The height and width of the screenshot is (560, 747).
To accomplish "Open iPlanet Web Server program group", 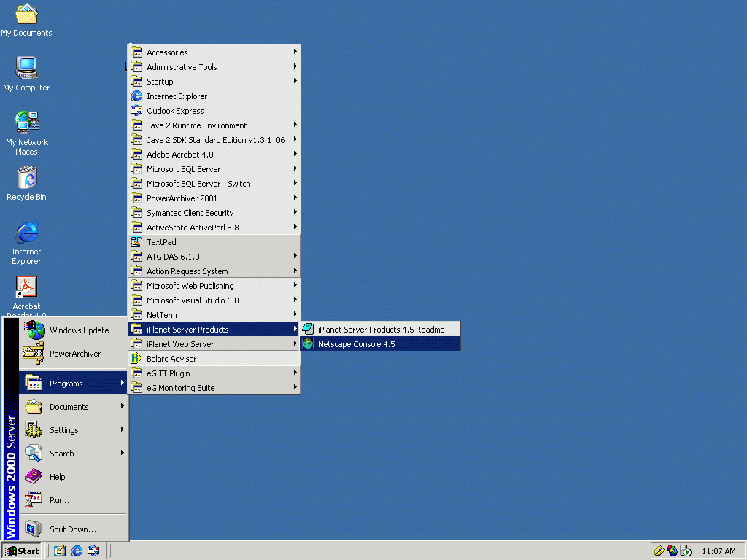I will [214, 344].
